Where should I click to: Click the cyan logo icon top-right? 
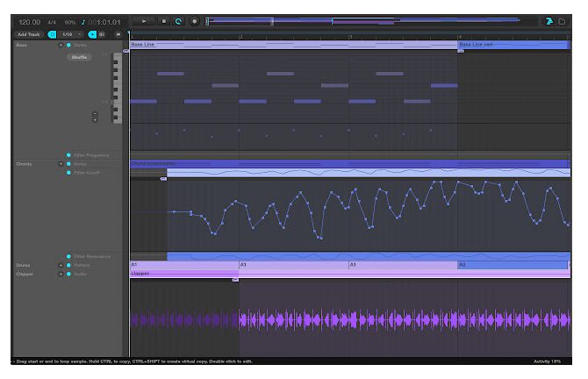[549, 21]
